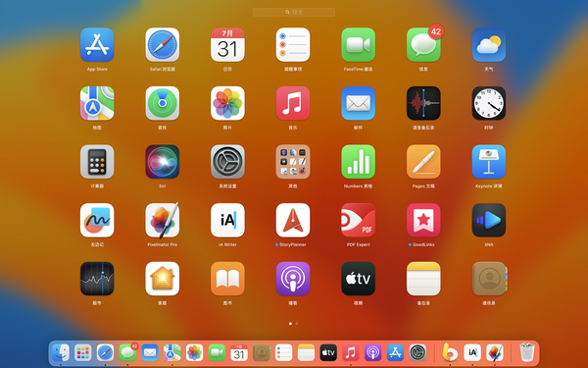Open Contacts from the Dock
Viewport: 588px width, 368px height.
point(262,352)
